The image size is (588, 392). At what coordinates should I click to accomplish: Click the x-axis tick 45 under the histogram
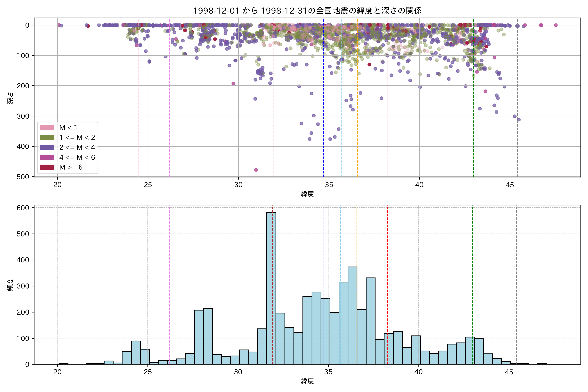pyautogui.click(x=509, y=372)
